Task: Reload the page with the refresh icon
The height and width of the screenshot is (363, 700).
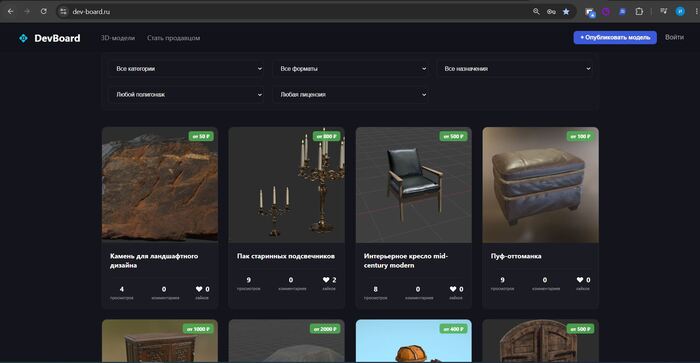Action: [x=43, y=12]
